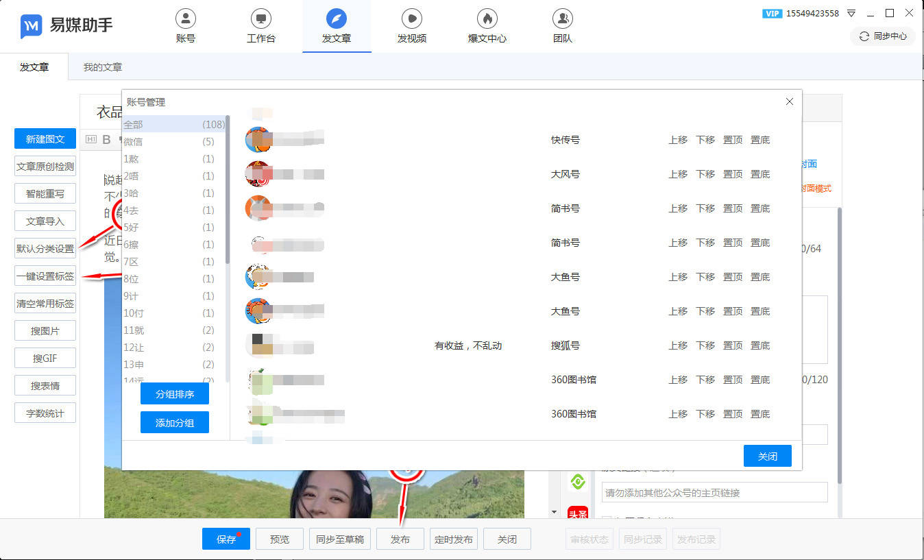Click 下移 for the 搜狐号 account
The image size is (924, 560).
coord(705,345)
